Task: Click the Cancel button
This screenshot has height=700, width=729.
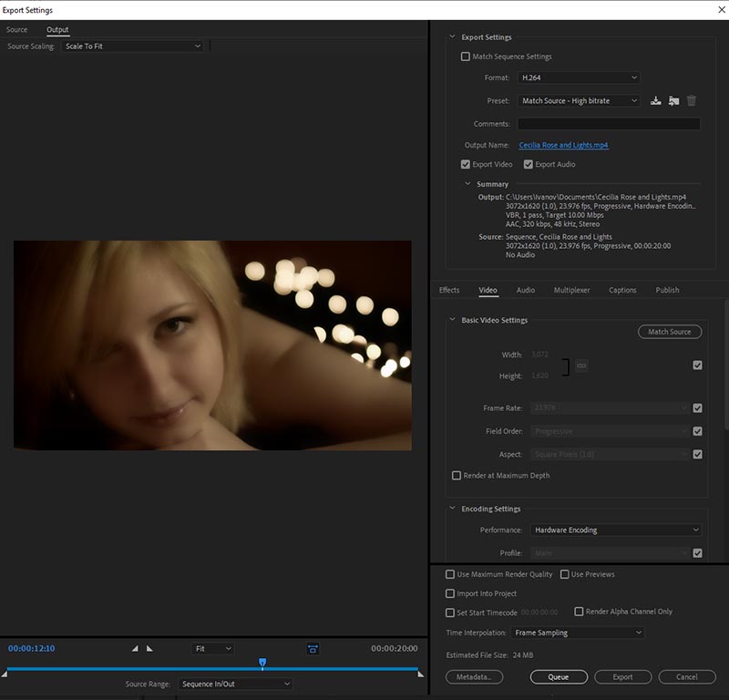Action: 687,676
